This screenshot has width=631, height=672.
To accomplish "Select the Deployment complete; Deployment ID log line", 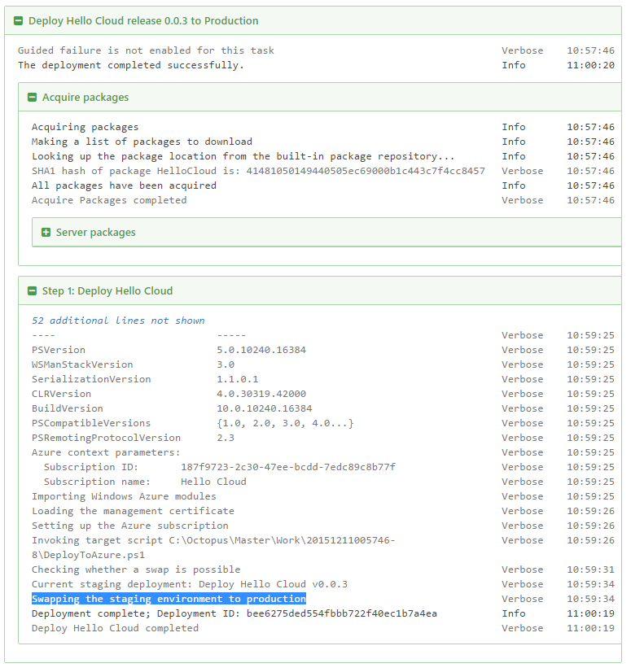I will (x=234, y=613).
